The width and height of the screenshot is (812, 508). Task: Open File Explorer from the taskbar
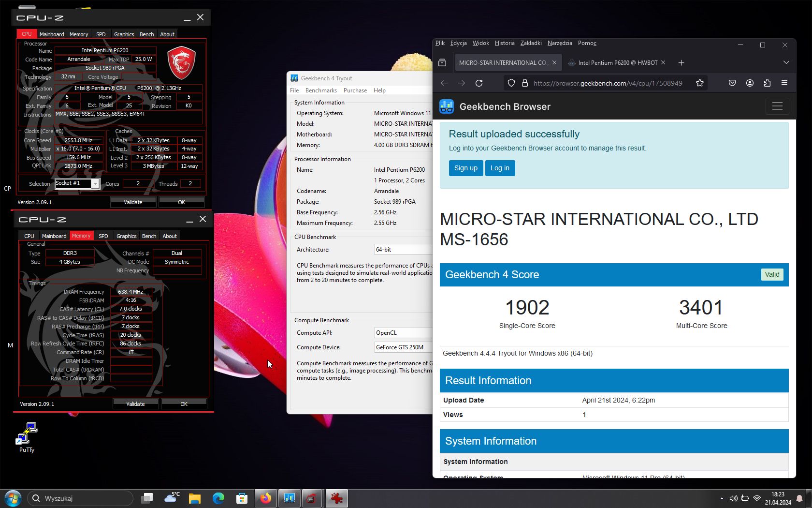tap(195, 498)
